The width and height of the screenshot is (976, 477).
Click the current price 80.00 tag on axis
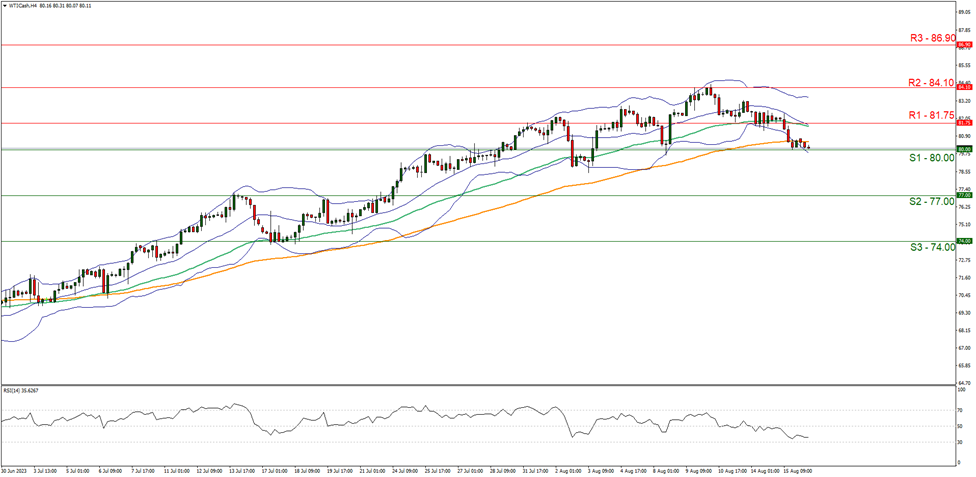click(963, 149)
